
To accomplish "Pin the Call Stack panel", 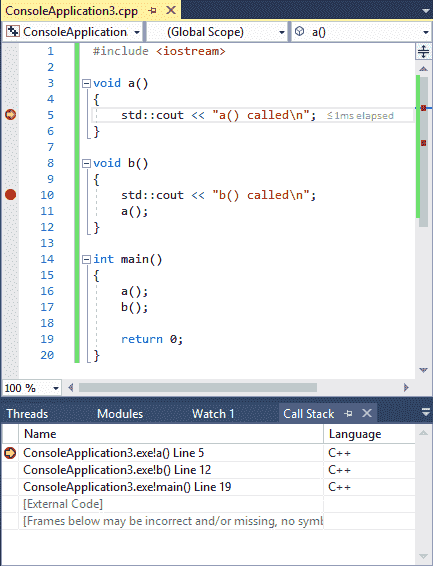I will [x=348, y=413].
